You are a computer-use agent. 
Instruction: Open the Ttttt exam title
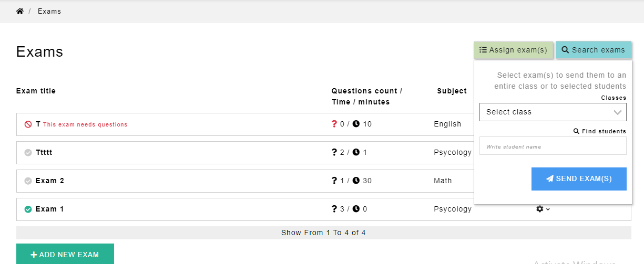click(44, 153)
